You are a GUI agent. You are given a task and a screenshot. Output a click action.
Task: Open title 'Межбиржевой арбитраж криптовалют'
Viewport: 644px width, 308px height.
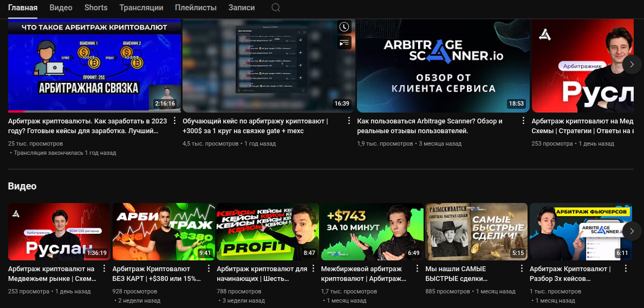tap(363, 274)
